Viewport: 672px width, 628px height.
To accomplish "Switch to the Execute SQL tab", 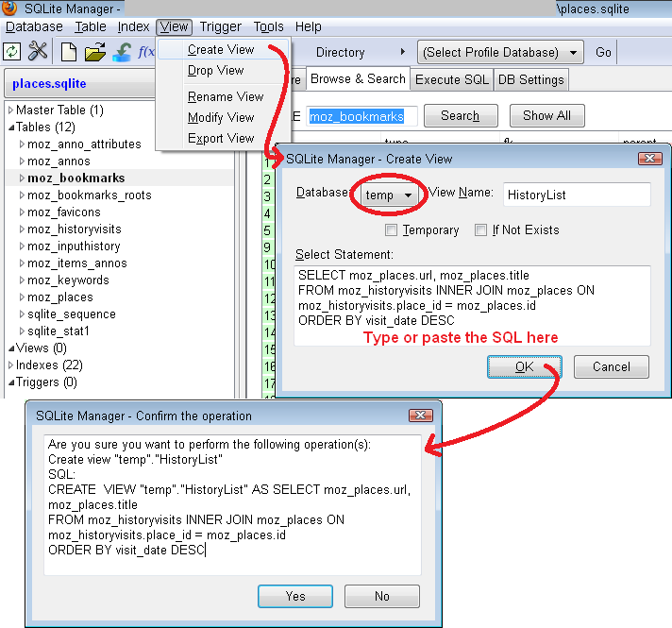I will pyautogui.click(x=452, y=79).
